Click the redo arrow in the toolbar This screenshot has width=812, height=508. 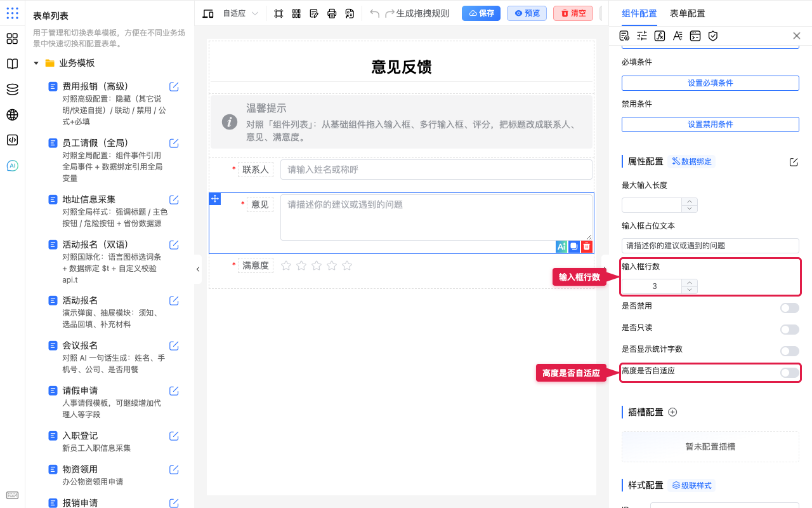[x=390, y=13]
